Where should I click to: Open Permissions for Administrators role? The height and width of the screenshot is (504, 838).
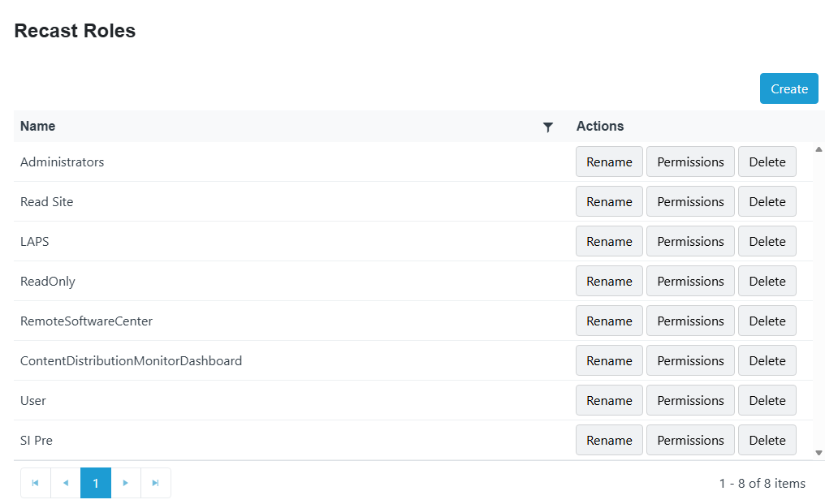point(690,162)
